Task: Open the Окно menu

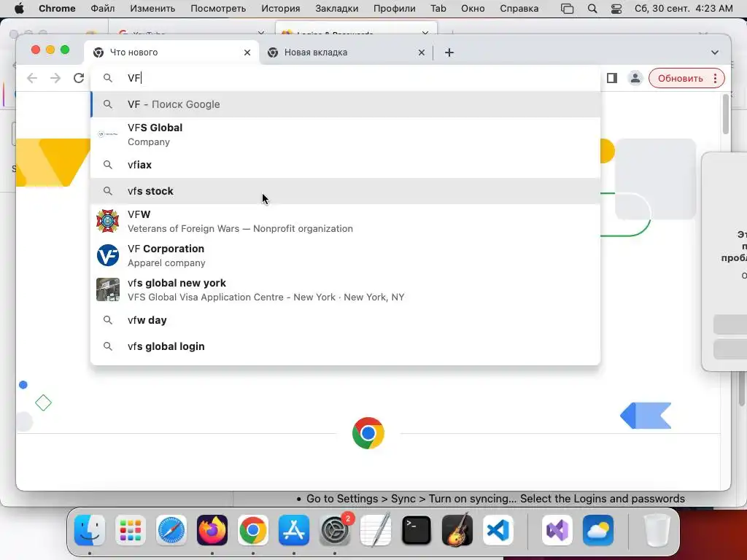Action: tap(473, 9)
